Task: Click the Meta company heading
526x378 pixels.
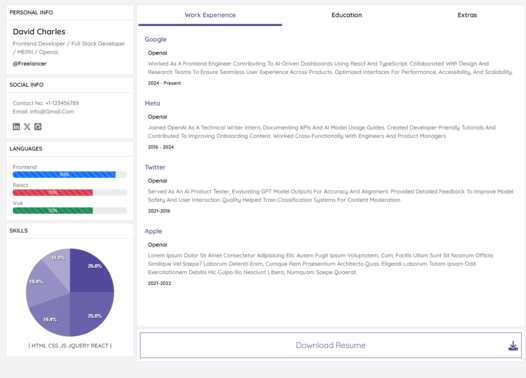Action: click(152, 103)
